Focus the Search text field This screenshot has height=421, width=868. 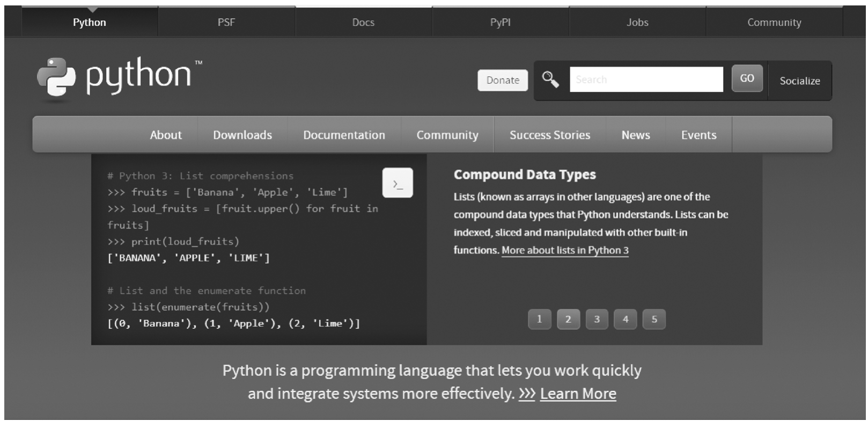point(646,79)
